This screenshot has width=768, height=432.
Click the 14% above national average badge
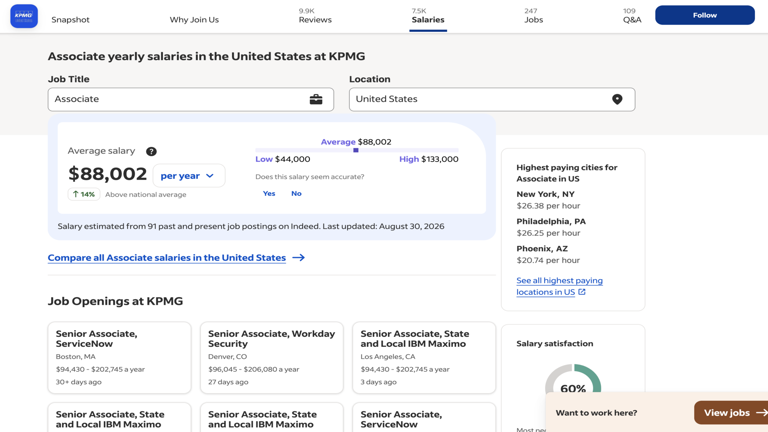(84, 194)
